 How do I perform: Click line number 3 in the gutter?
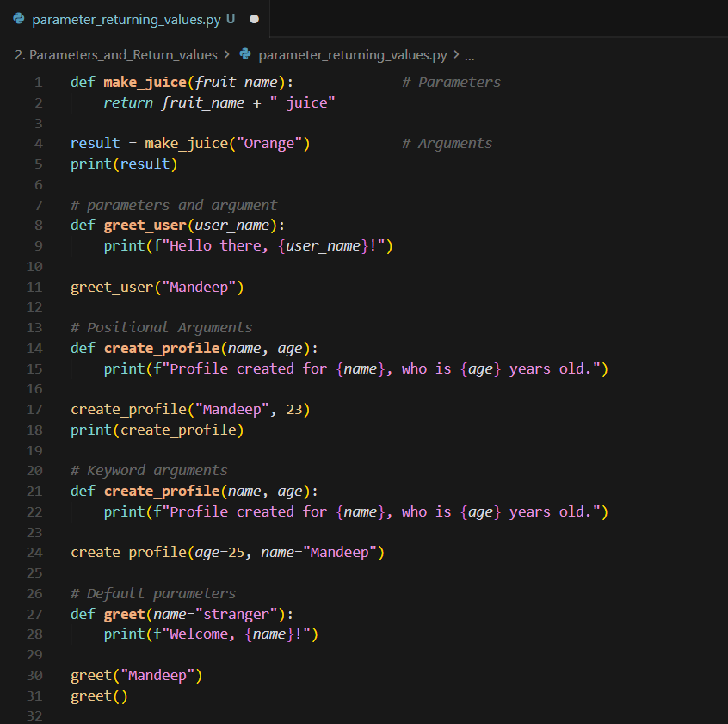tap(39, 123)
